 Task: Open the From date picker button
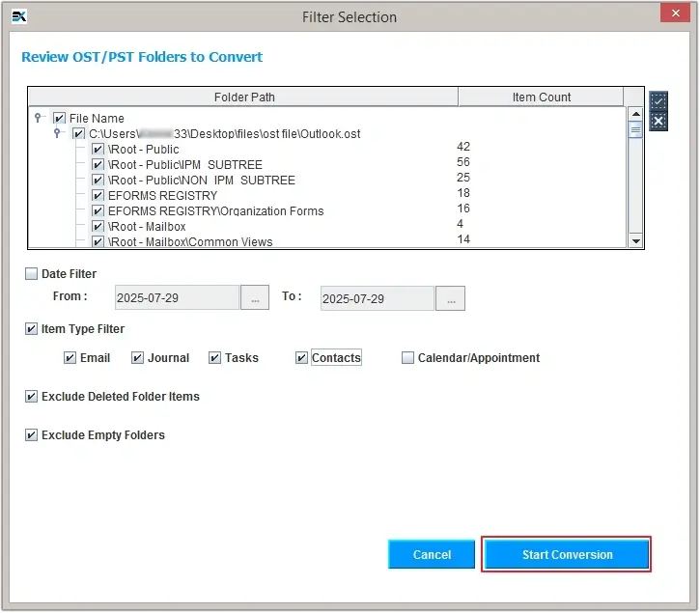[x=254, y=298]
